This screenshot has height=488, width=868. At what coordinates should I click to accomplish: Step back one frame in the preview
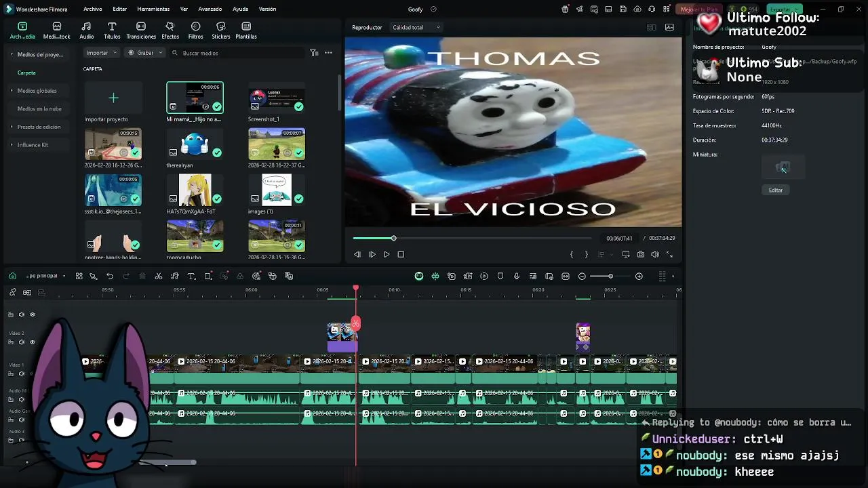[357, 254]
